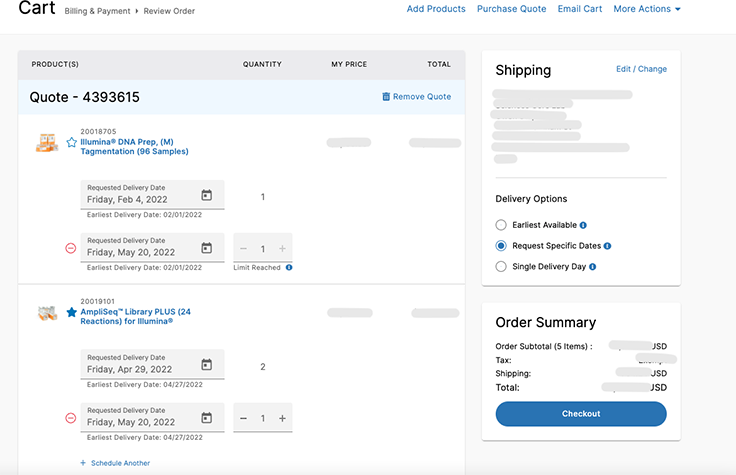The image size is (736, 475).
Task: Decrease quantity for AmpliSeq May 20 delivery
Action: (x=244, y=418)
